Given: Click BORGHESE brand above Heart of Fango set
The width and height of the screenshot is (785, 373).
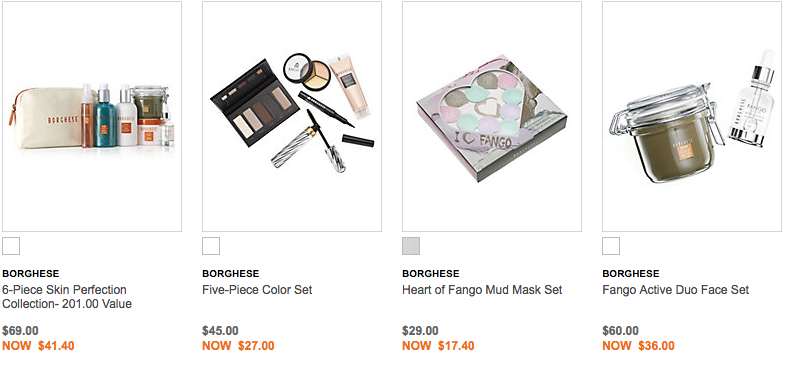Looking at the screenshot, I should click(x=431, y=274).
